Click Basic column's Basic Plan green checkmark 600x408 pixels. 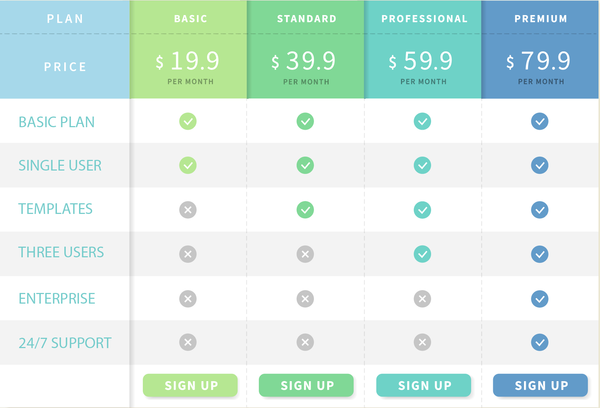[188, 121]
